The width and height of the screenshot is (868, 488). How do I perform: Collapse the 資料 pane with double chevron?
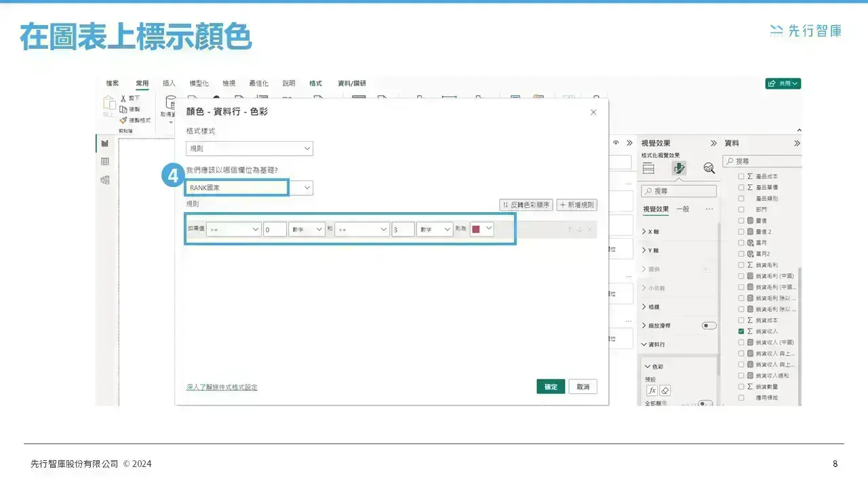point(797,143)
